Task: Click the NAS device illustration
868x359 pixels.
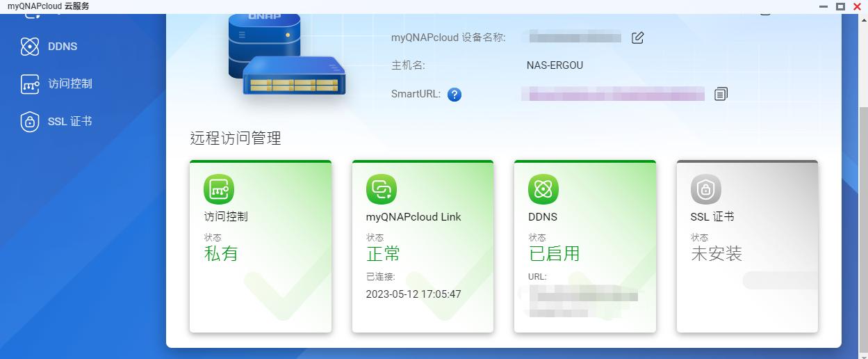Action: tap(286, 54)
